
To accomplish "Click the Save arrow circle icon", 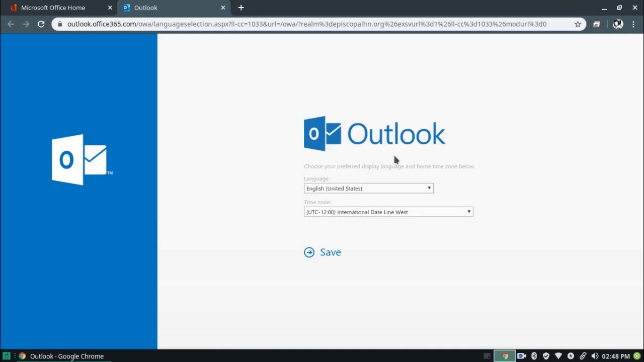I will [x=309, y=252].
